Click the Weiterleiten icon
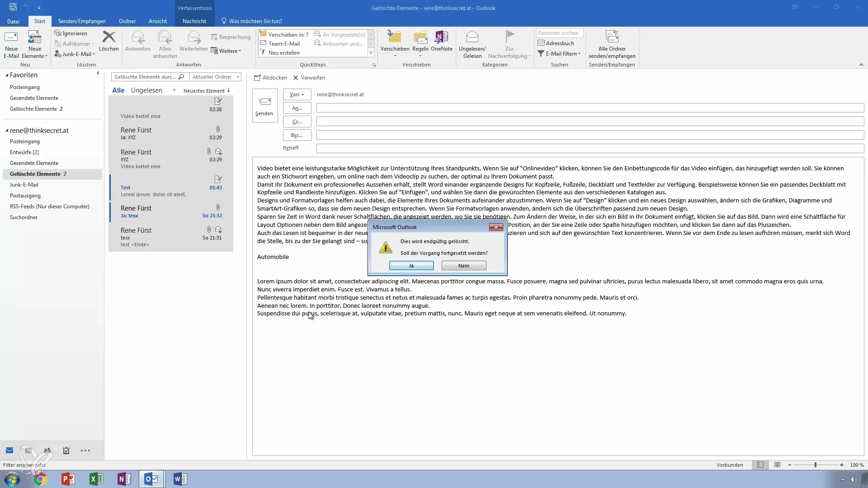 click(194, 37)
